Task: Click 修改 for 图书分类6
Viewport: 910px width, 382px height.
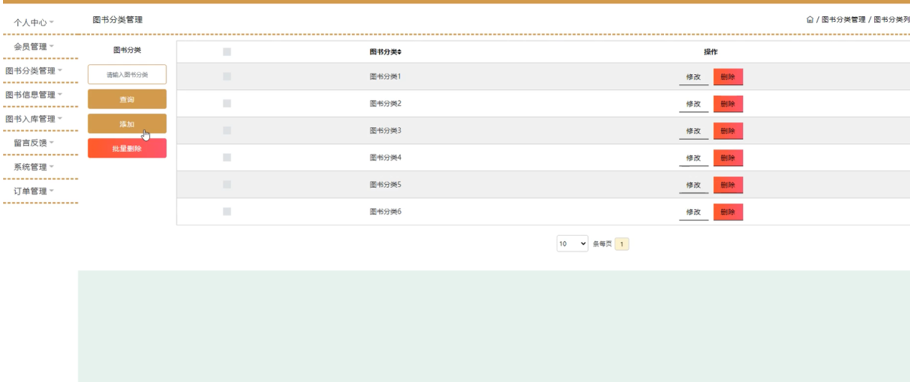Action: click(x=694, y=212)
